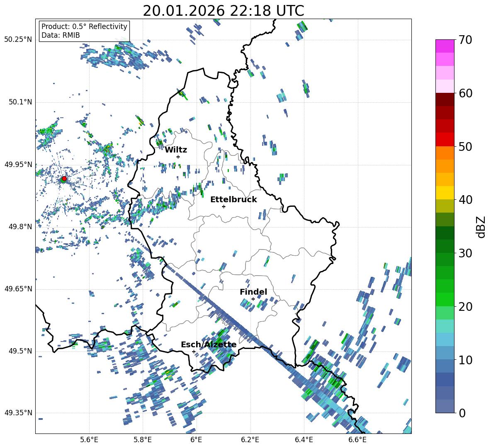Click the 70 colorbar tick value
The image size is (491, 448).
pyautogui.click(x=465, y=40)
